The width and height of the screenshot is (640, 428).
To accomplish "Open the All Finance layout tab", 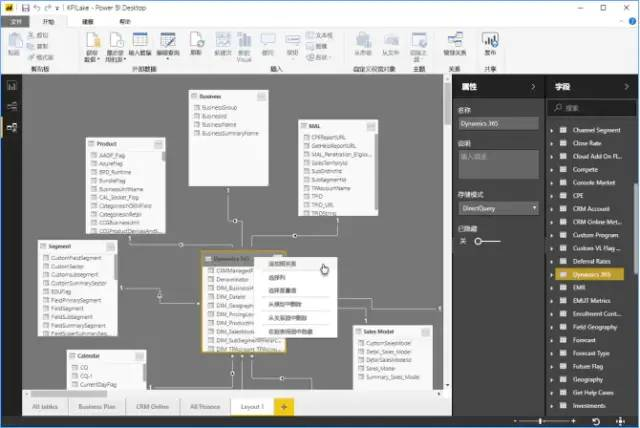I will point(205,407).
